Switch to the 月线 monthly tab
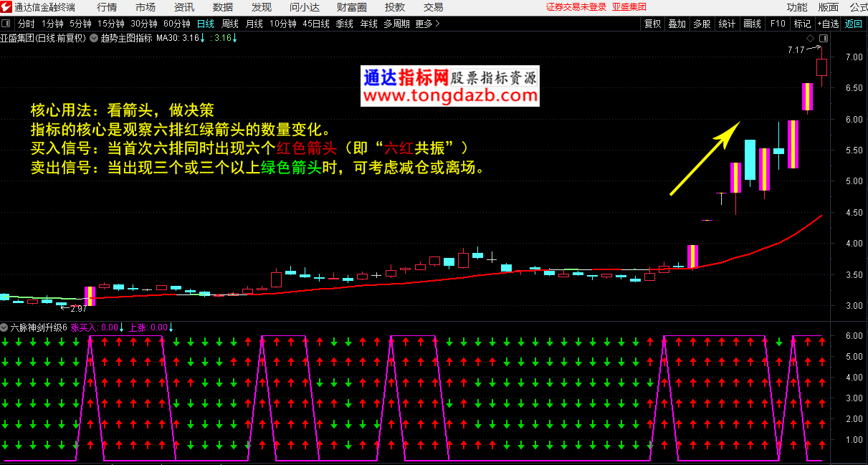Viewport: 868px width, 465px height. tap(254, 24)
